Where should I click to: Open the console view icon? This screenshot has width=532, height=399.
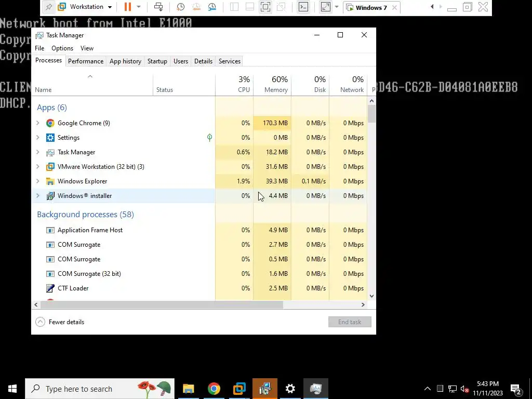point(303,7)
